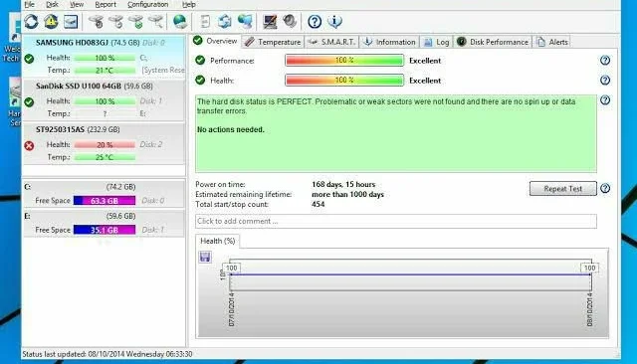Screen dimensions: 637x364
Task: Switch to the Alerts tab
Action: (x=552, y=42)
